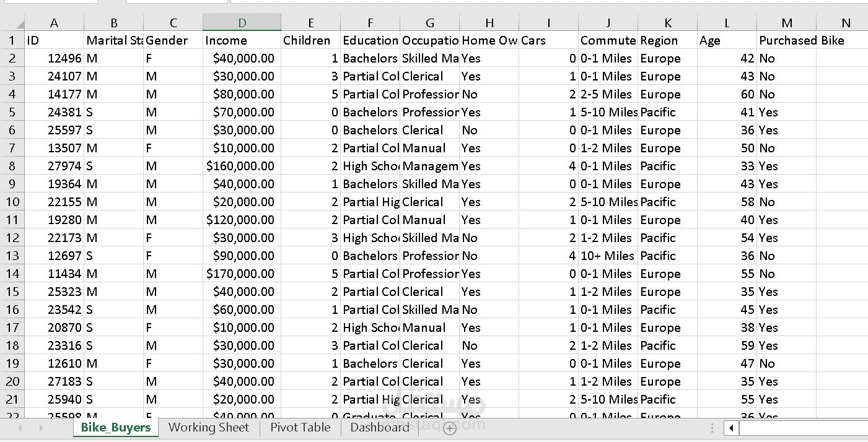Select column C header
The image size is (868, 442).
(x=173, y=23)
